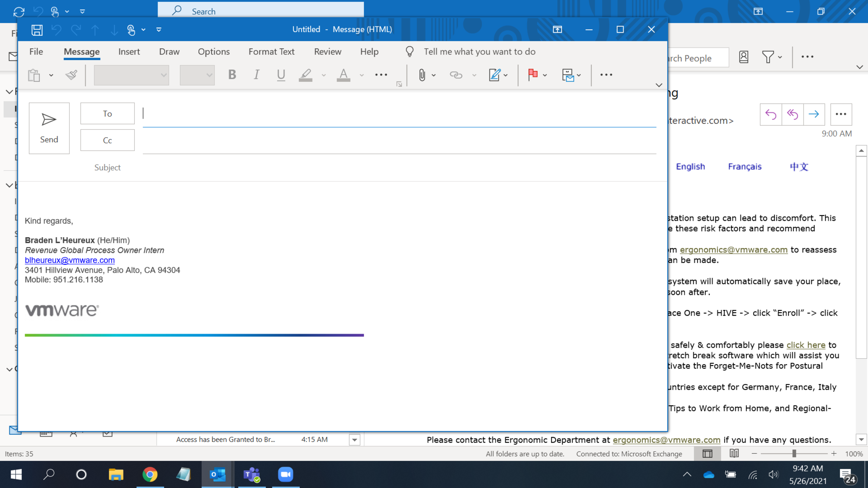Open the Insert ribbon tab
The width and height of the screenshot is (868, 488).
pyautogui.click(x=129, y=52)
